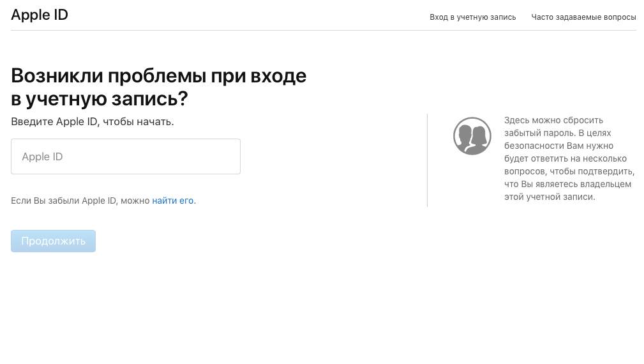This screenshot has height=364, width=644.
Task: Click the two-person account icon
Action: pos(472,136)
